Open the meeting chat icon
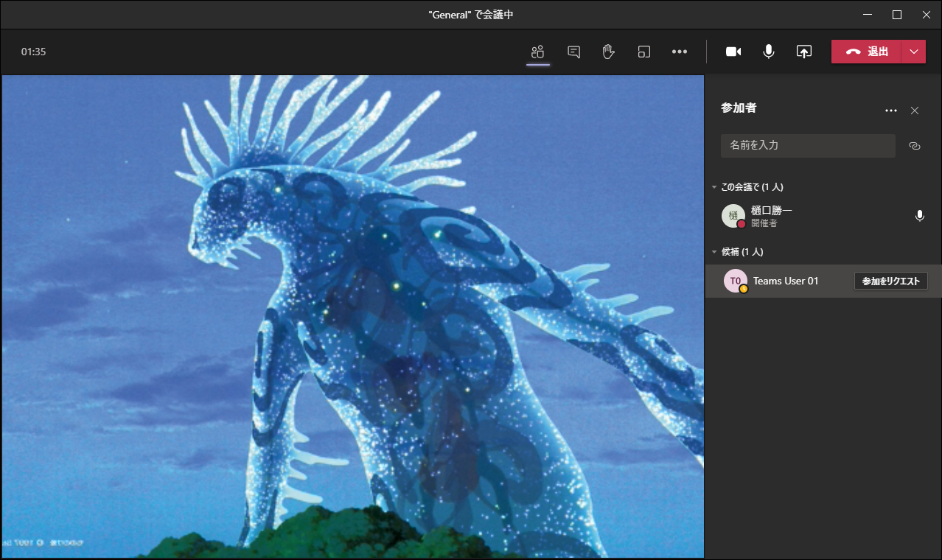Image resolution: width=942 pixels, height=560 pixels. tap(573, 52)
